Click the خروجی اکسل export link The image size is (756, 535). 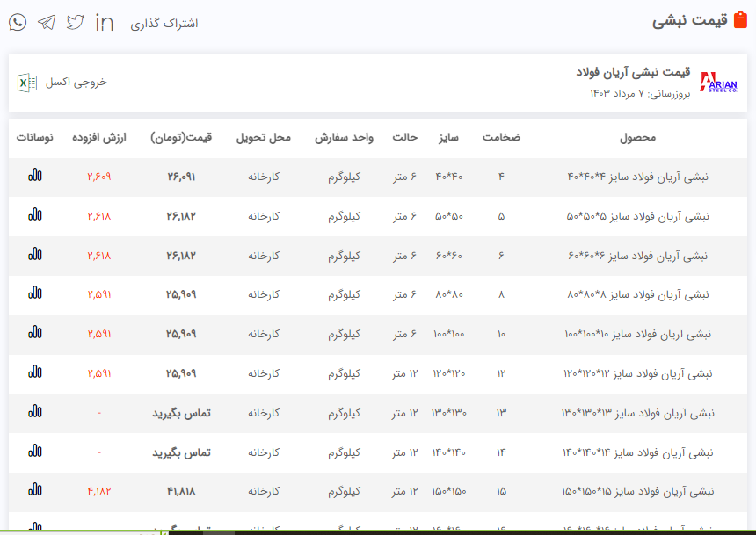76,83
